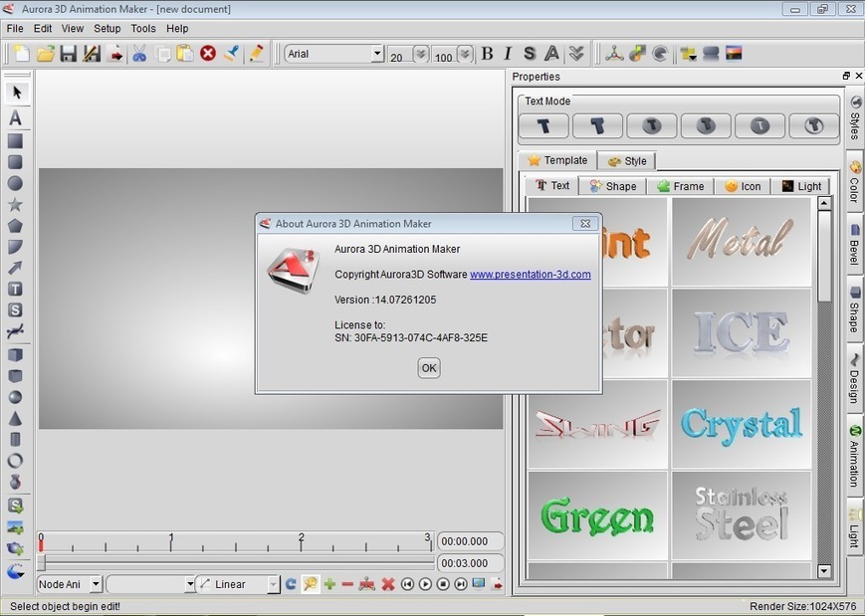Select the torus ring shape tool
This screenshot has width=865, height=616.
(x=15, y=461)
